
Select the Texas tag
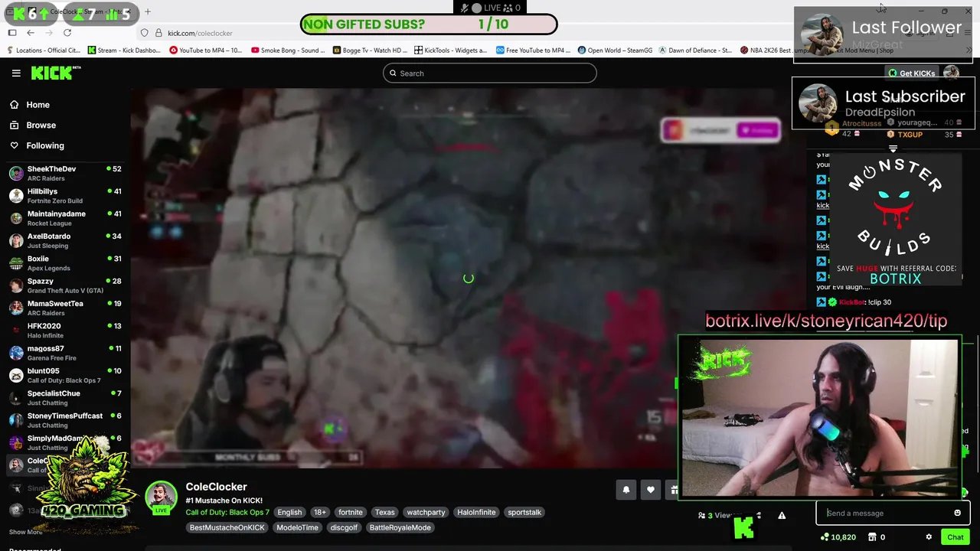pos(385,512)
